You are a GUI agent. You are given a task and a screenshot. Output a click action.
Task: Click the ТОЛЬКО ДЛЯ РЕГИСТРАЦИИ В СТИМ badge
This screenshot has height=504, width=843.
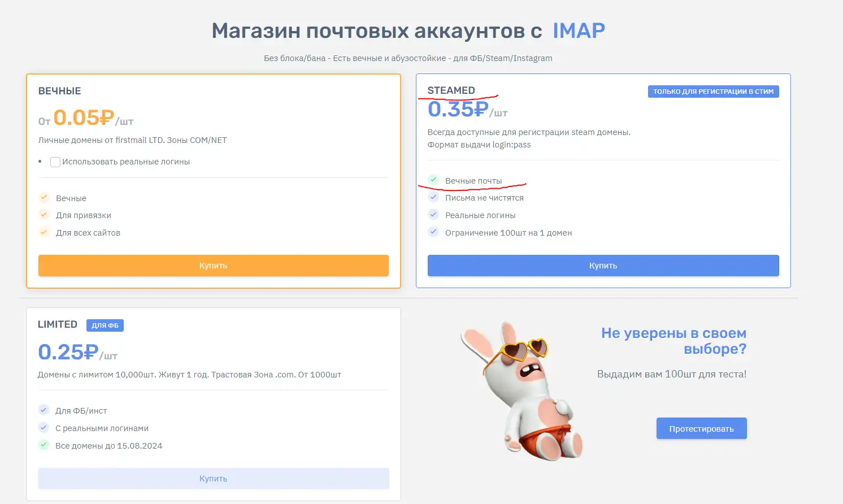click(x=713, y=92)
